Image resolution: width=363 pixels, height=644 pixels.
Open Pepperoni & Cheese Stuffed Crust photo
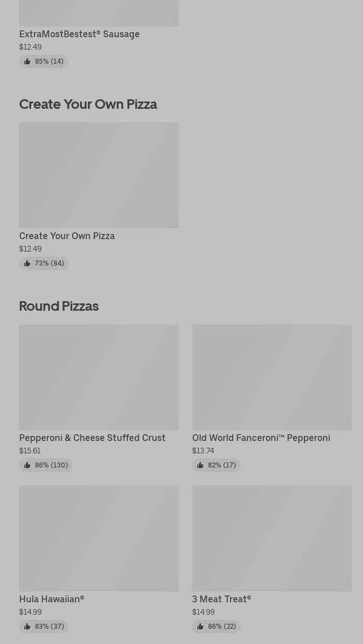point(99,377)
